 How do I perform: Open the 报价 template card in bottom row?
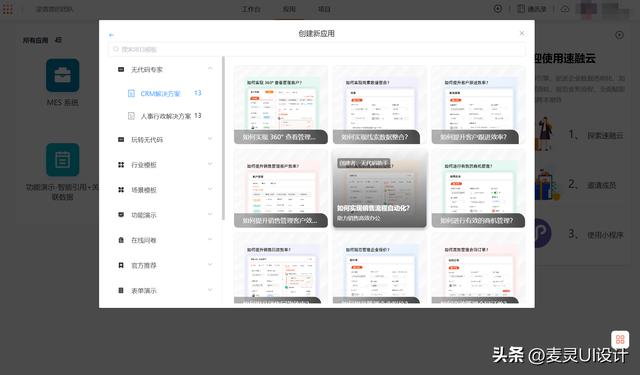(380, 268)
